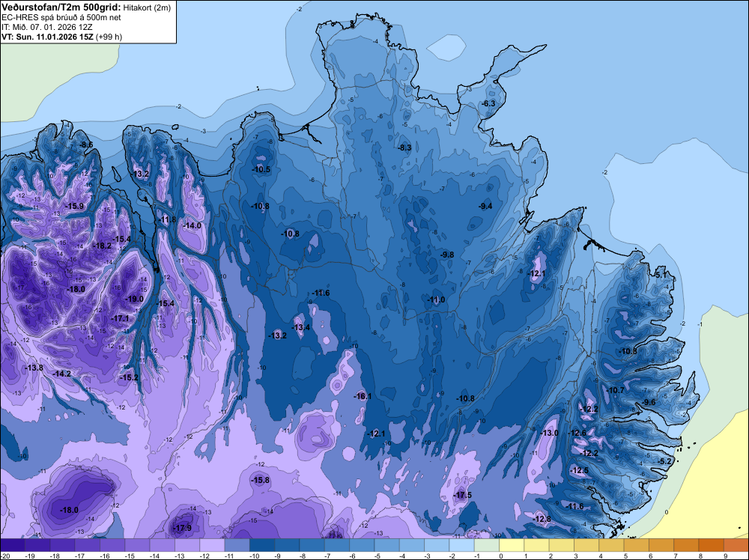This screenshot has width=749, height=560.
Task: Select the orange legend swatch labeled 8
Action: (712, 545)
